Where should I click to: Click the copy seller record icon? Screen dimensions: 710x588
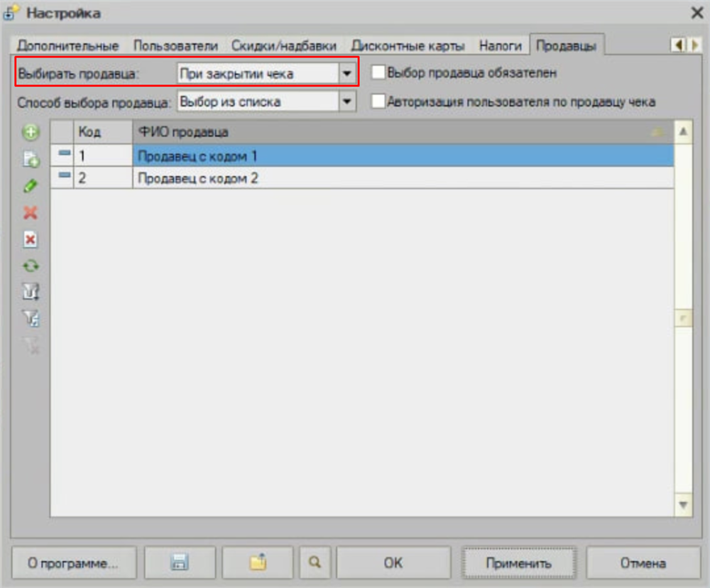31,160
